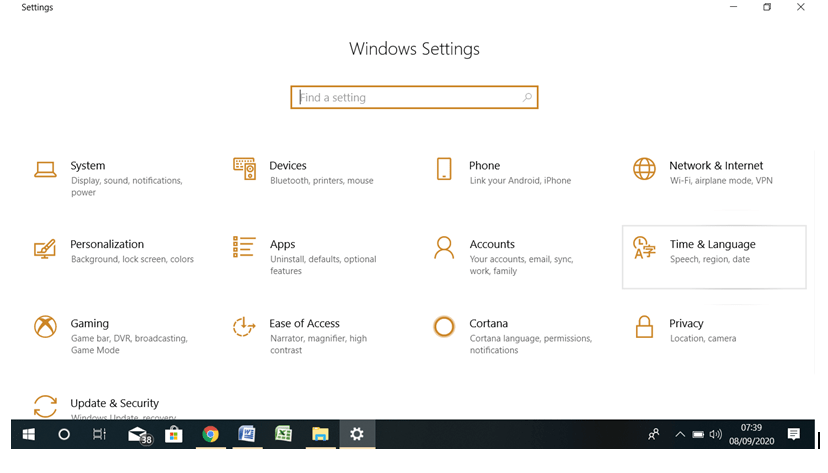Switch to Microsoft Word on the taskbar
828x473 pixels.
point(247,434)
